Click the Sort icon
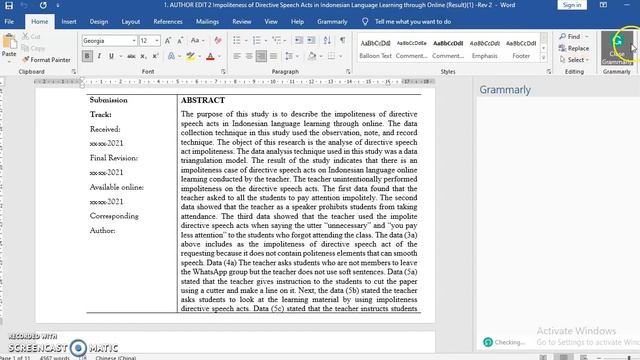Screen dimensions: 640x360 327,40
